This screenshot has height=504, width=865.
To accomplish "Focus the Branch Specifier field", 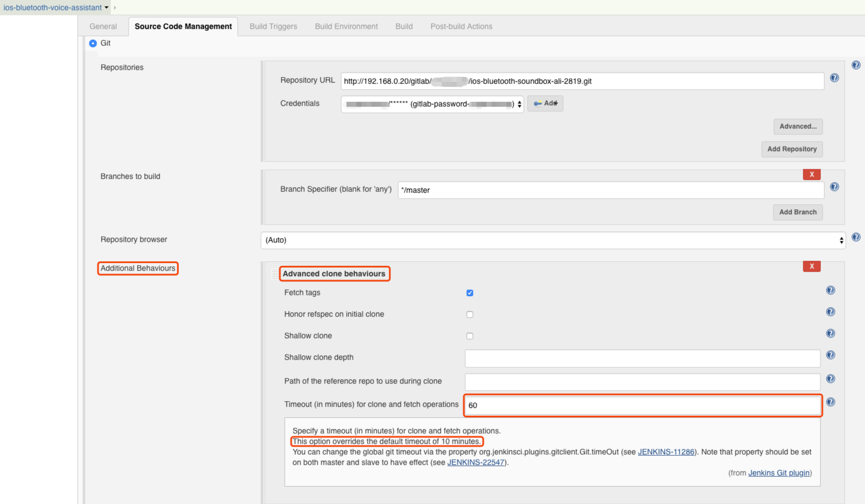I will pos(611,190).
